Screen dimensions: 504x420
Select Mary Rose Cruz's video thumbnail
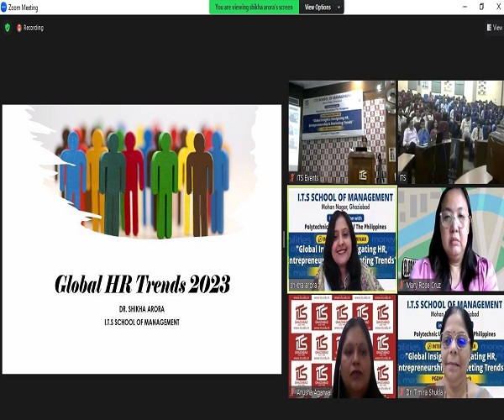tap(451, 239)
